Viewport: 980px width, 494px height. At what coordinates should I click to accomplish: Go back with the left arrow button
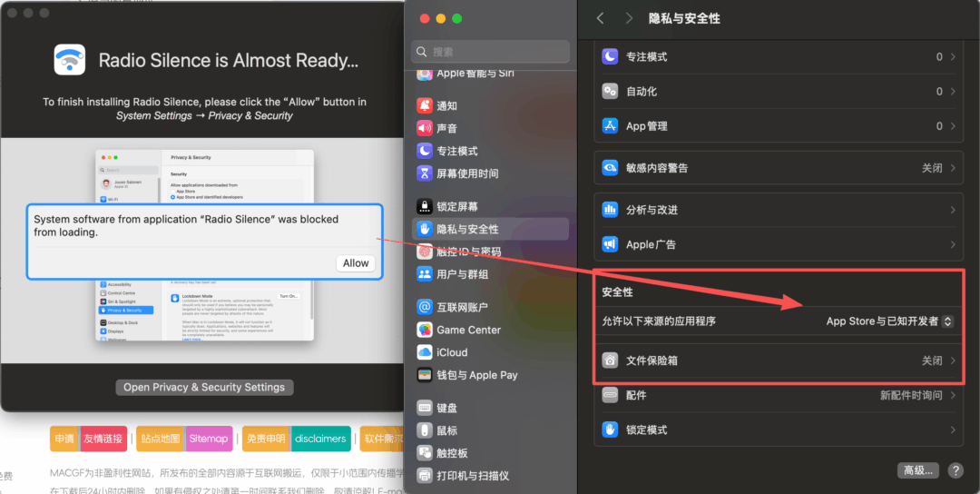pyautogui.click(x=600, y=18)
